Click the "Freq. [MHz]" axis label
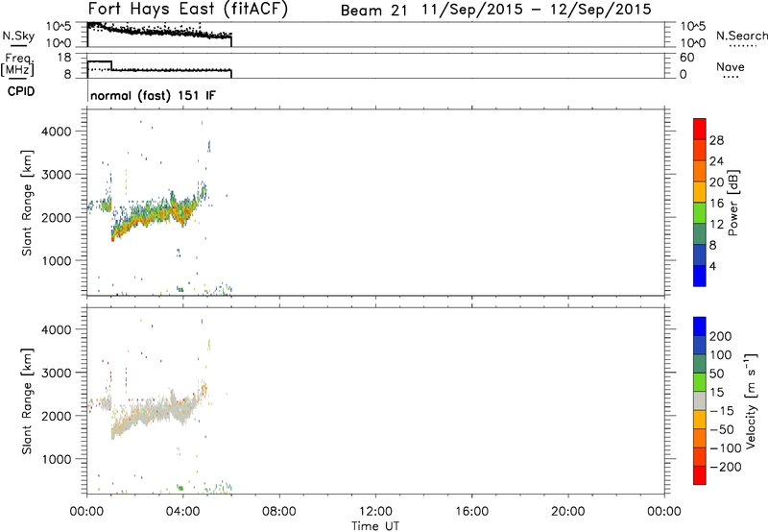Viewport: 768px width, 532px height. point(17,64)
